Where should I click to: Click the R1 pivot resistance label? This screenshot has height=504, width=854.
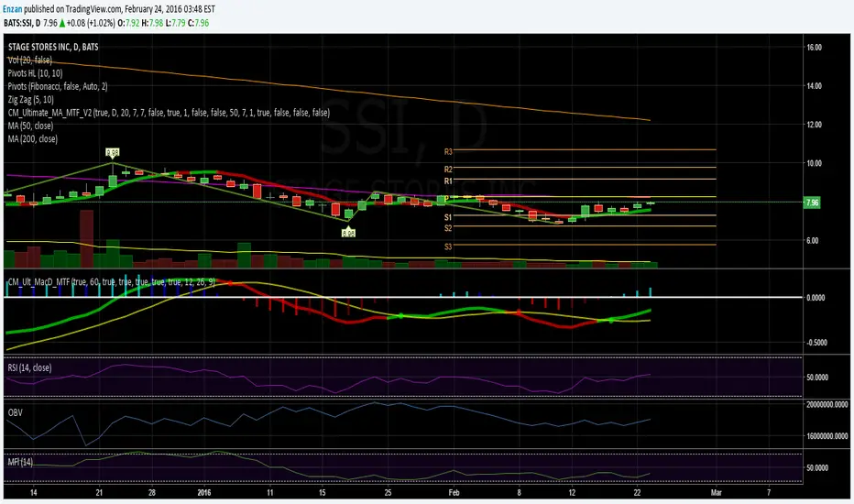pyautogui.click(x=448, y=181)
